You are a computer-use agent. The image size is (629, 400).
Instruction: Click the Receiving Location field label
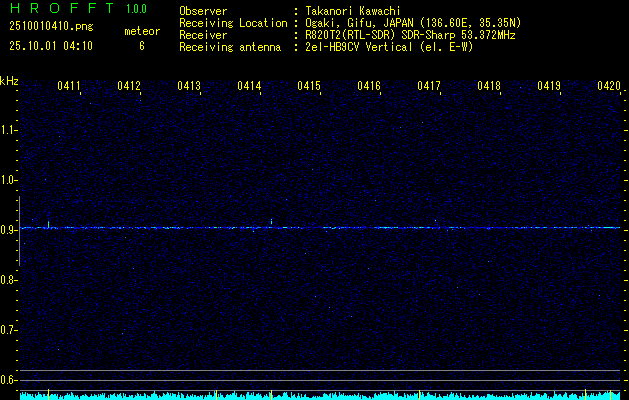pyautogui.click(x=233, y=23)
